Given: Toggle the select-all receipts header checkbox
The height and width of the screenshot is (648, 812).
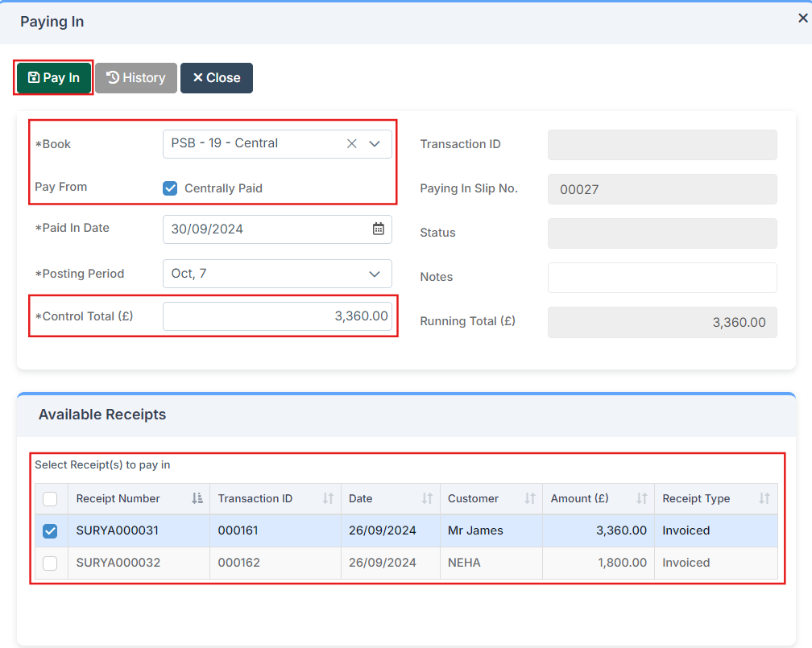Looking at the screenshot, I should (x=50, y=499).
